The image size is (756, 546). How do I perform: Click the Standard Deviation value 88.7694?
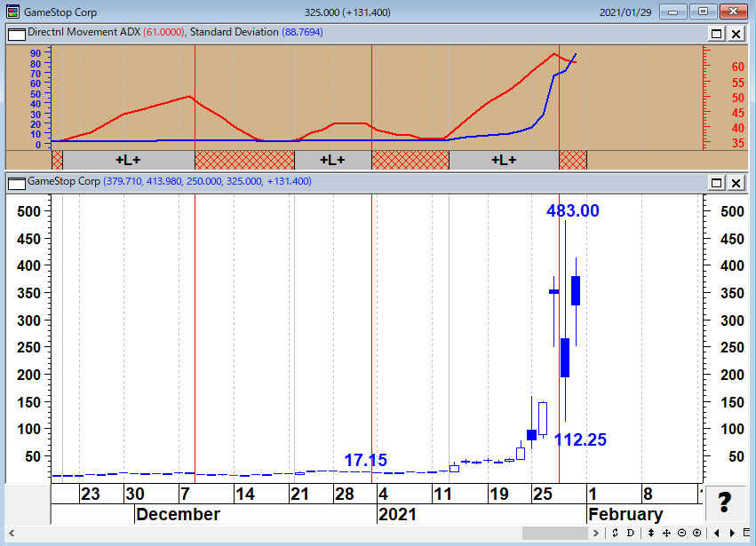click(x=302, y=32)
